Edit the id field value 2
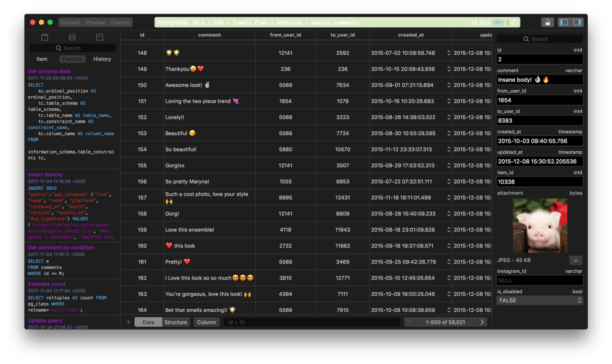 point(540,59)
